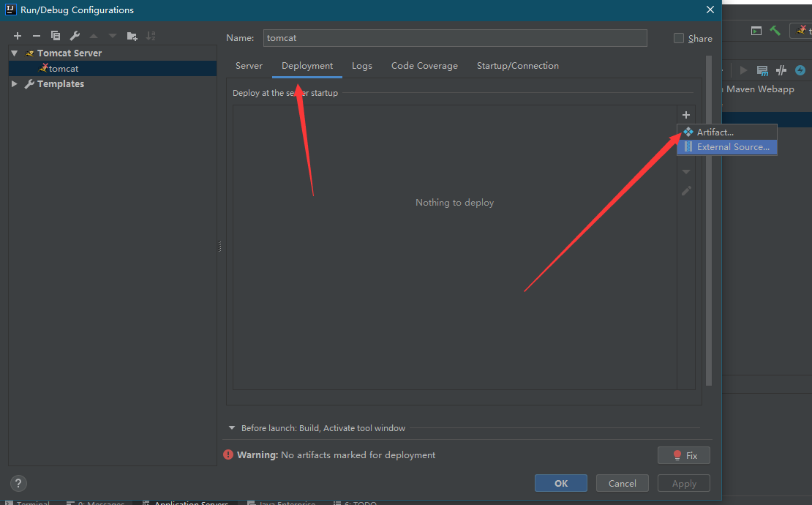Open run configuration dropdown in main window
This screenshot has width=812, height=505.
coord(802,31)
